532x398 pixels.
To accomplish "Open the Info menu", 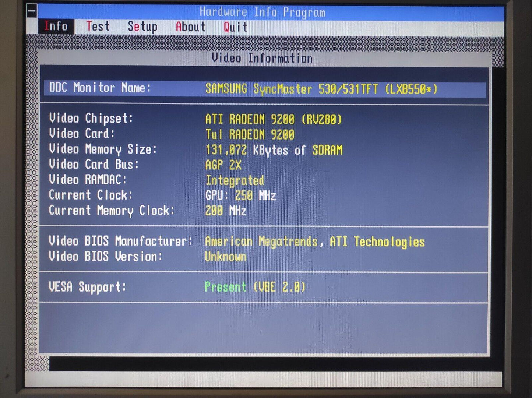I will pos(56,27).
